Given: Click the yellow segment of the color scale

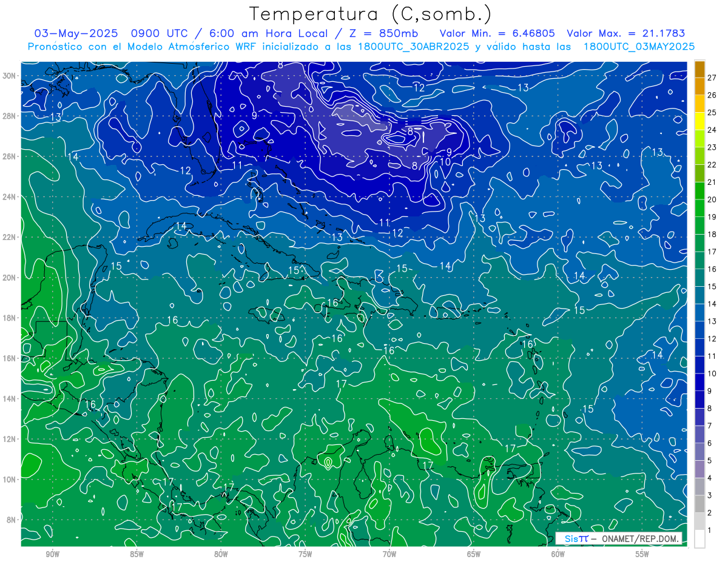Looking at the screenshot, I should click(x=699, y=121).
